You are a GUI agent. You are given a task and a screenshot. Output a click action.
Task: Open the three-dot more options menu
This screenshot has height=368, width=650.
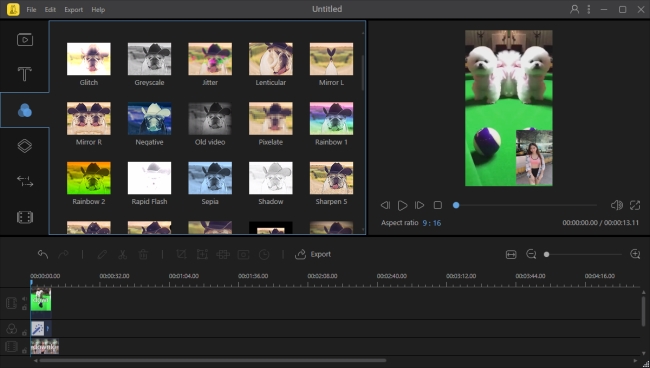(x=589, y=9)
